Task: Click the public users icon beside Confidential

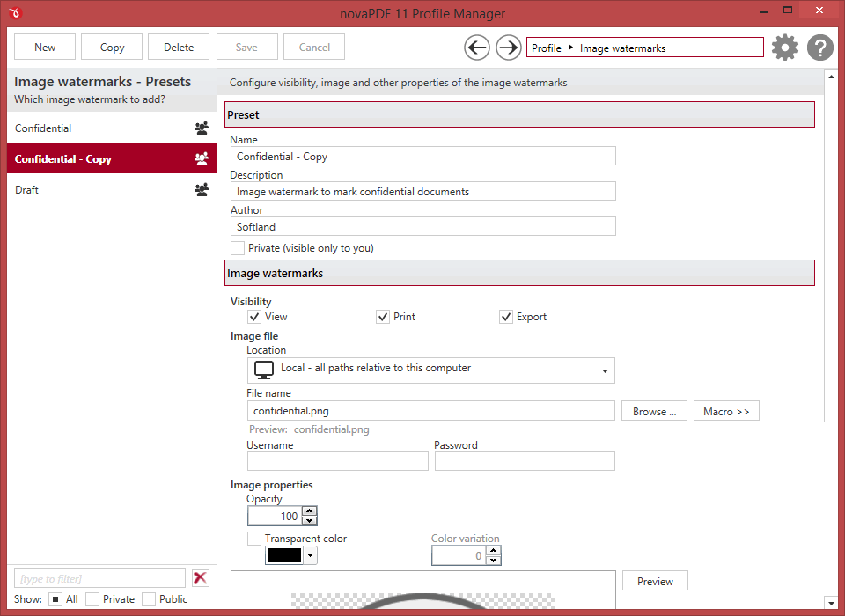Action: click(202, 128)
